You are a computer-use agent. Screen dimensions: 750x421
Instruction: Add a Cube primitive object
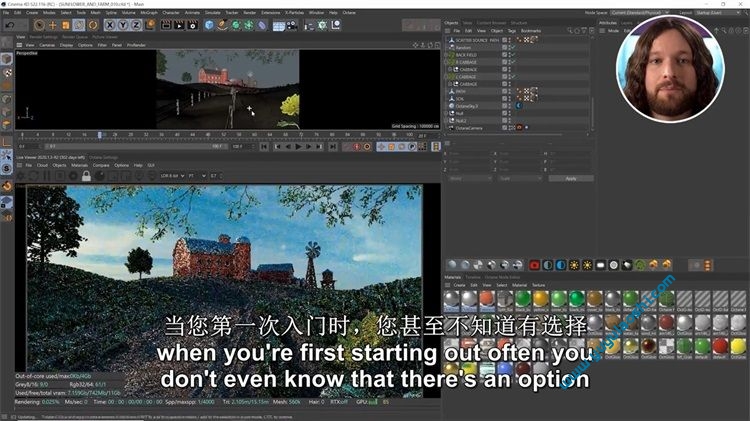[209, 25]
